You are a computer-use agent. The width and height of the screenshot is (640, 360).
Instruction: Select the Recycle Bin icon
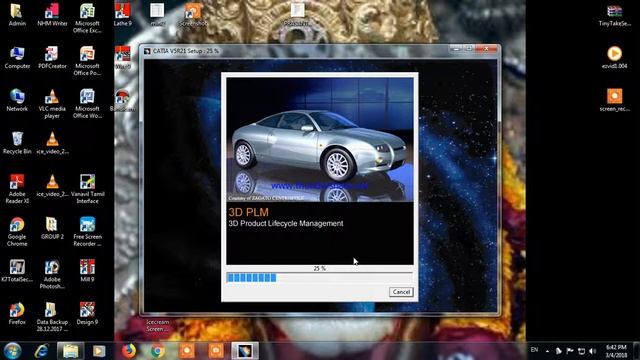pos(17,143)
